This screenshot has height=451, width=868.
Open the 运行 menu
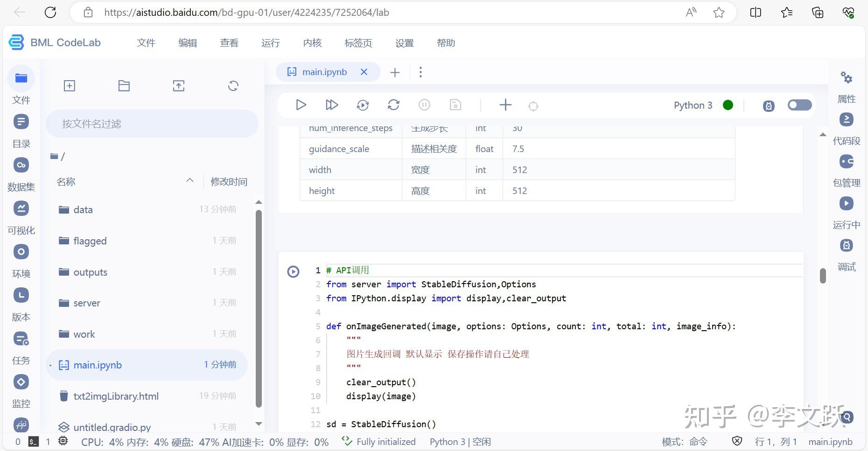[270, 42]
